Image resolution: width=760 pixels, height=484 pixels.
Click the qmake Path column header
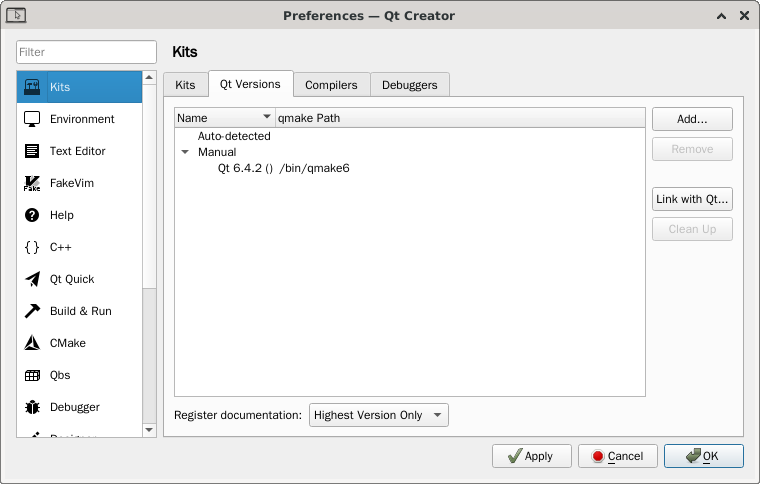click(460, 118)
